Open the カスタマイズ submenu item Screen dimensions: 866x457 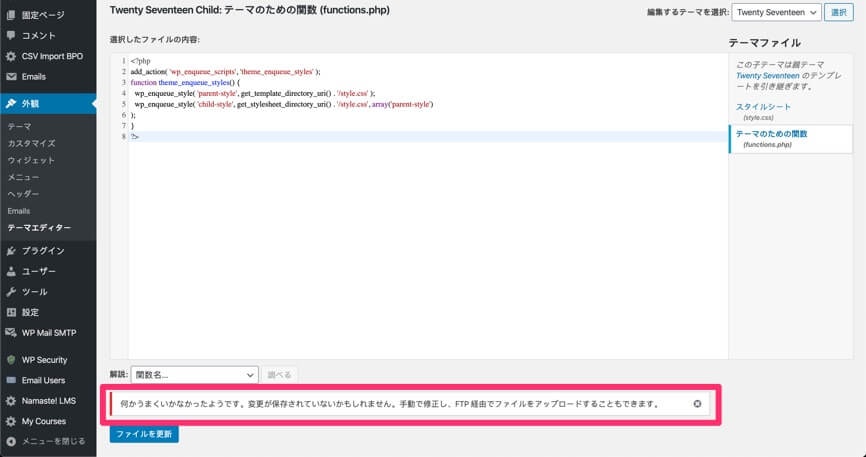pos(31,143)
